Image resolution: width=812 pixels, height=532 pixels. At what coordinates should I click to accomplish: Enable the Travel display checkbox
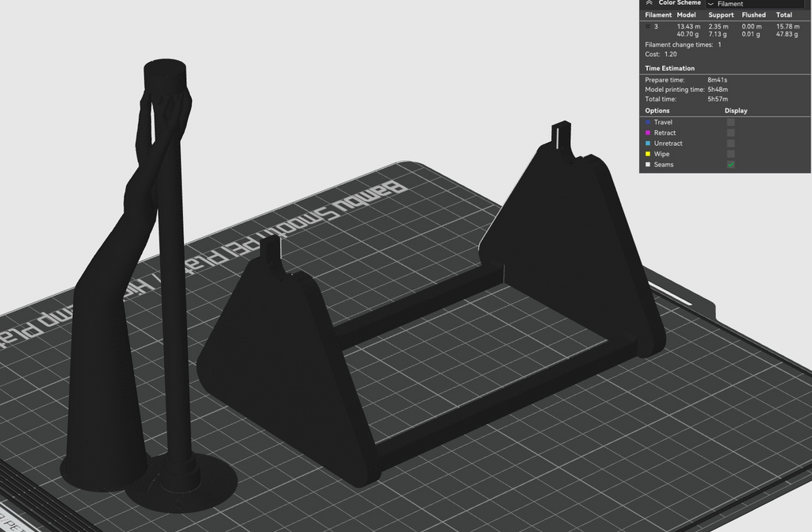(730, 122)
